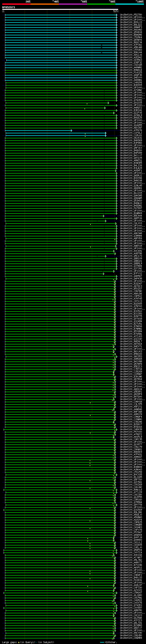The height and width of the screenshot is (644, 146).
Task: Select hit label UniRef100_Q22FX6
Action: [131, 113]
